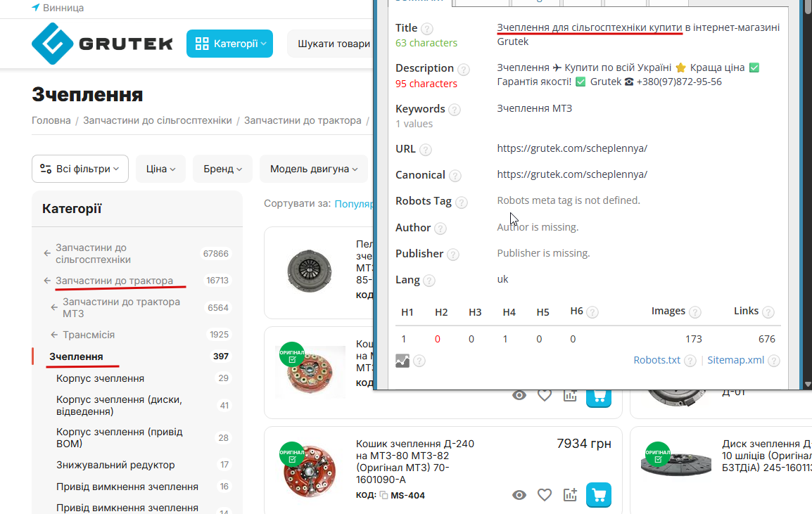Open Модель двигуна filter dropdown
The height and width of the screenshot is (514, 812).
(x=313, y=169)
